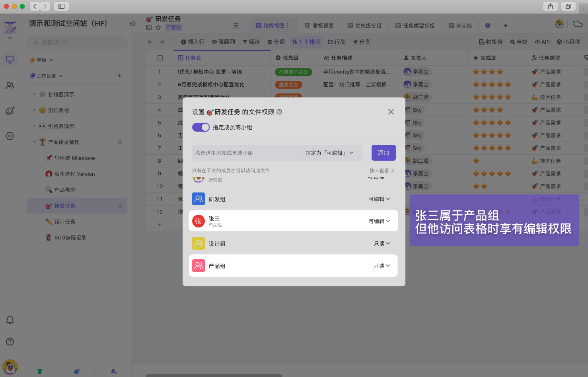
Task: Click the 可管理 permission tag
Action: (173, 27)
